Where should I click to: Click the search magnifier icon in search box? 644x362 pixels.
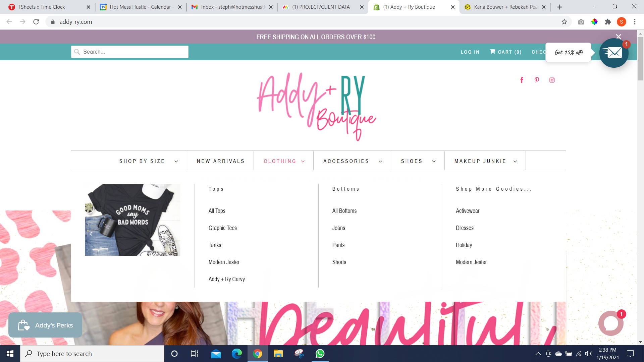(77, 52)
